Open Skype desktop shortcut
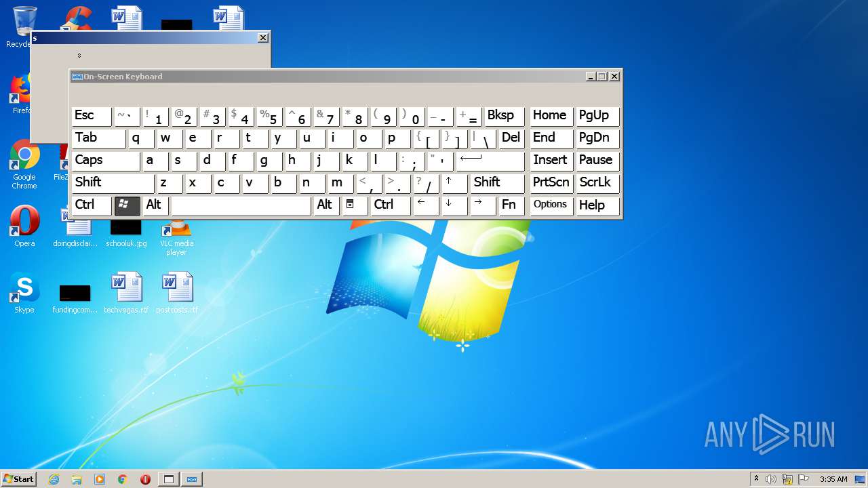 tap(24, 293)
